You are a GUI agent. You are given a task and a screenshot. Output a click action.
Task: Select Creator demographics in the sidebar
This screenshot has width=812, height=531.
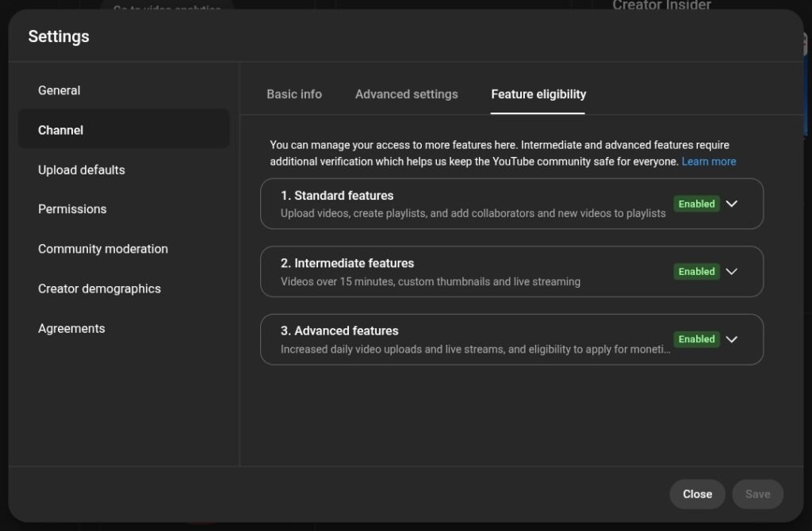tap(99, 288)
